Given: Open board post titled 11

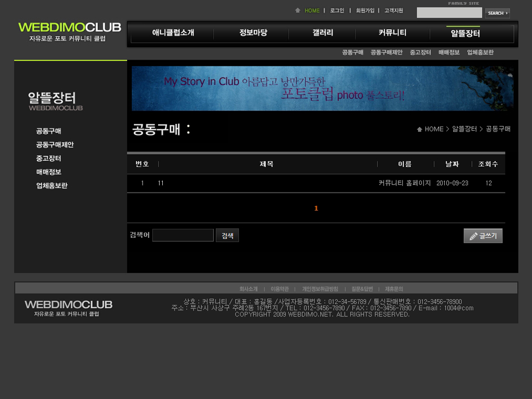Looking at the screenshot, I should (x=161, y=183).
